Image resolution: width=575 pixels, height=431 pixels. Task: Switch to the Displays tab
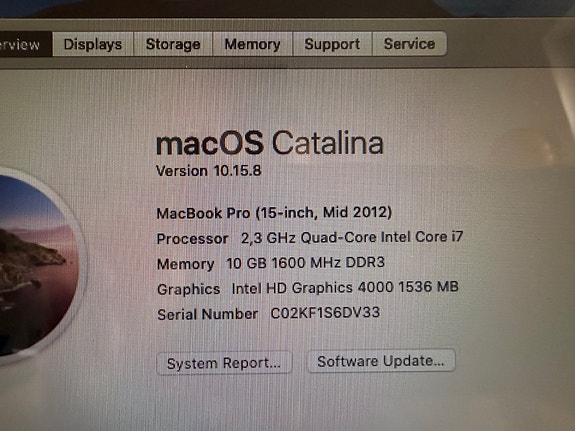[93, 44]
